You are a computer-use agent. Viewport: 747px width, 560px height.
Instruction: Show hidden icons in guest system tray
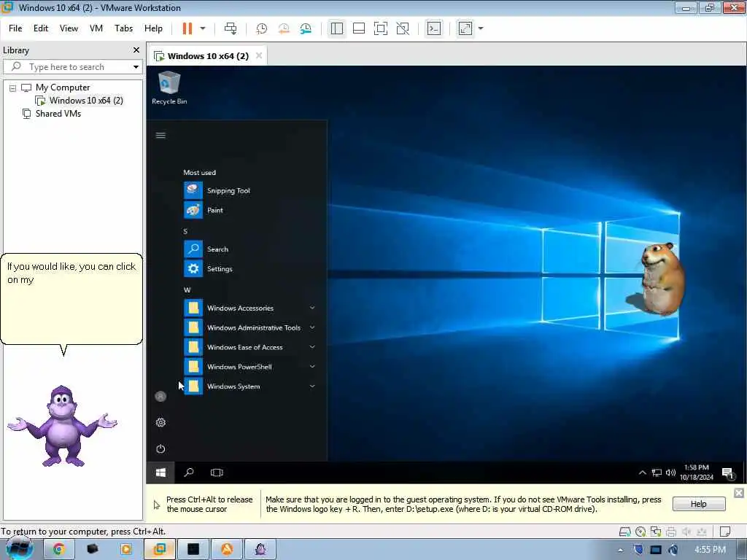pyautogui.click(x=642, y=472)
